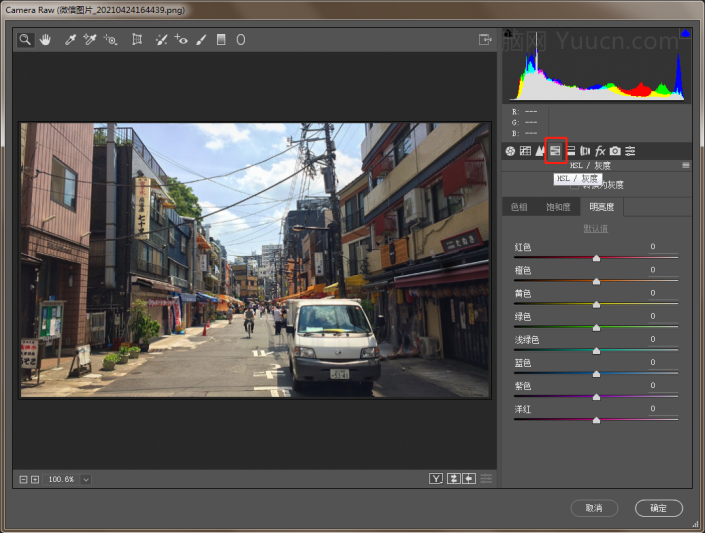The image size is (705, 533).
Task: Select the Zoom tool in the toolbar
Action: tap(25, 40)
